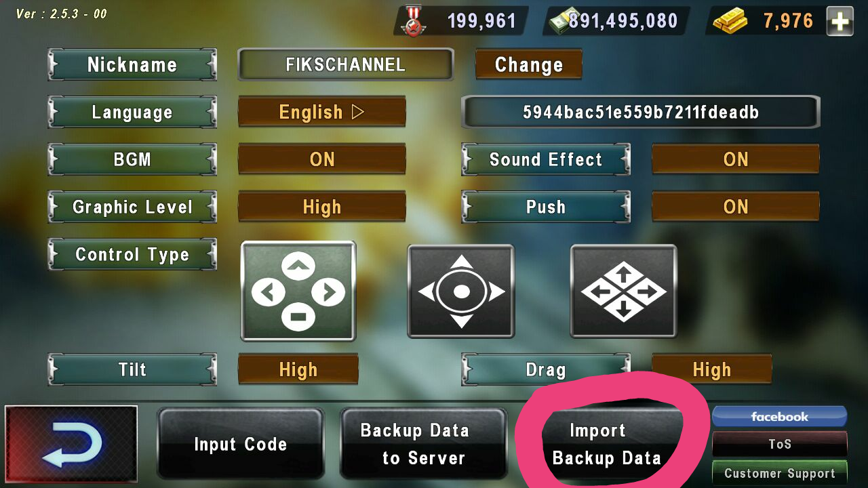Click the cash money stack icon
Viewport: 868px width, 488px height.
point(560,22)
